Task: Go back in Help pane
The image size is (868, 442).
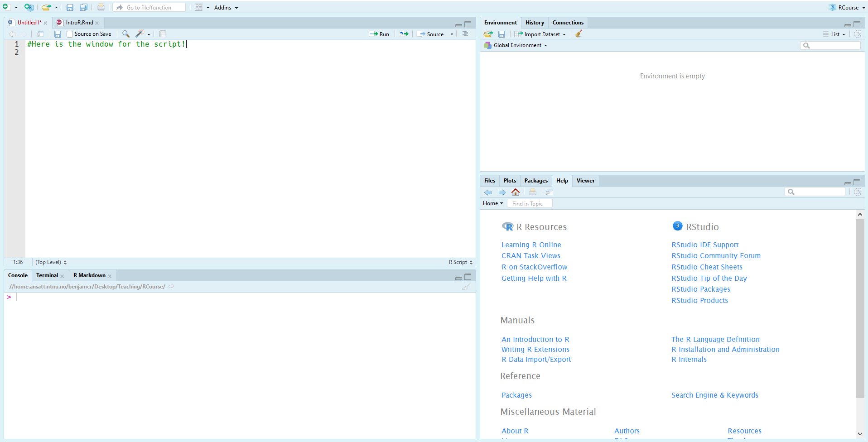Action: point(488,192)
